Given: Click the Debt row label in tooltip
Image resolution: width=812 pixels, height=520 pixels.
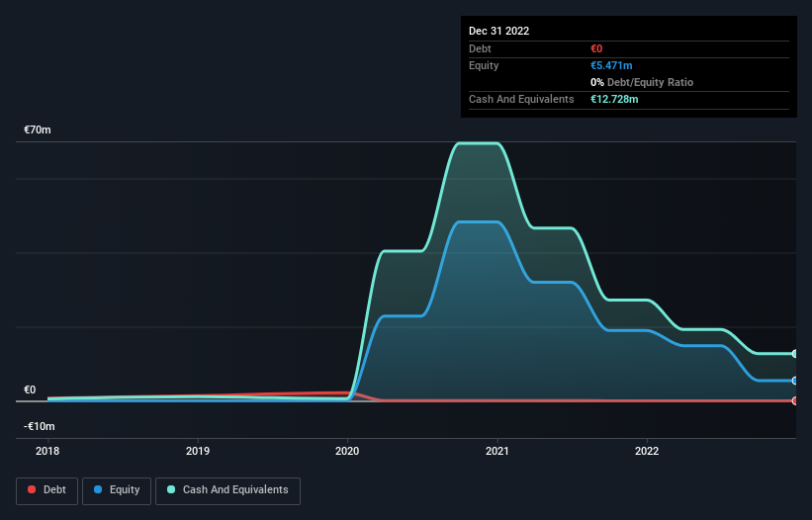Looking at the screenshot, I should (480, 48).
